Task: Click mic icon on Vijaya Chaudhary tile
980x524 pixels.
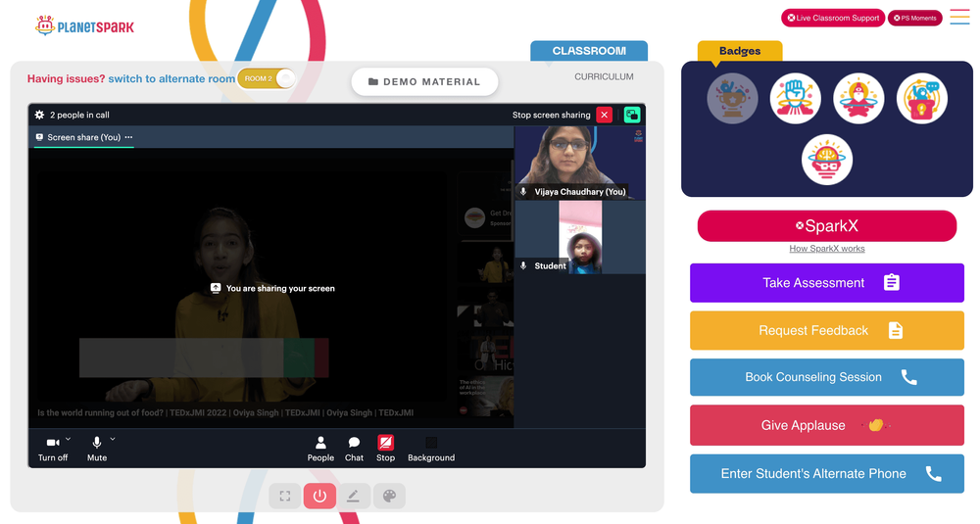Action: tap(523, 192)
